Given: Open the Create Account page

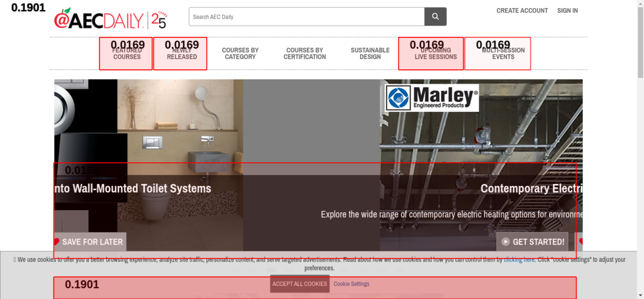Looking at the screenshot, I should (x=522, y=11).
